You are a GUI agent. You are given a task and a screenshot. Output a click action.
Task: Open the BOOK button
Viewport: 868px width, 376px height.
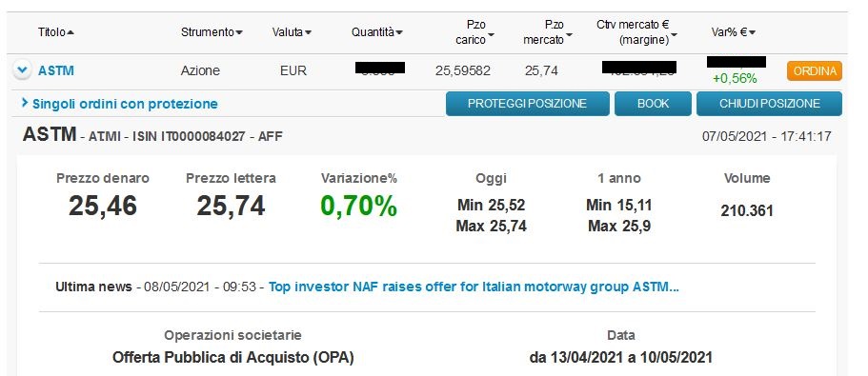pyautogui.click(x=653, y=104)
